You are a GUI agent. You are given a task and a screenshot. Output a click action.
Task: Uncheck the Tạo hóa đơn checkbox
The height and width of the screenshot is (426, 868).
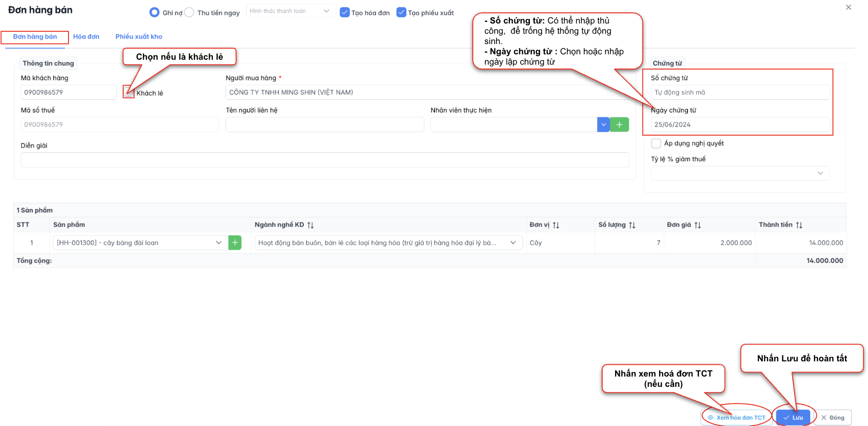click(344, 12)
